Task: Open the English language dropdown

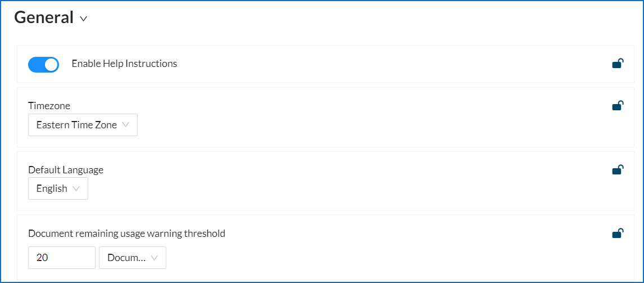Action: click(x=58, y=188)
